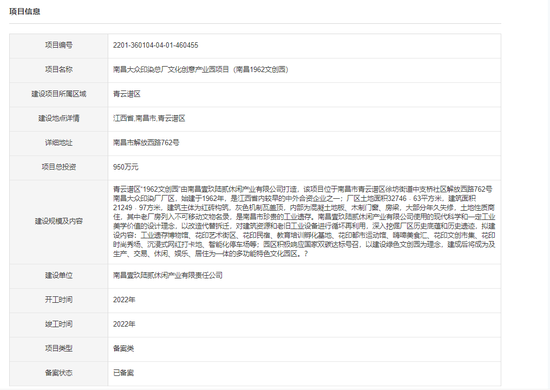Click the 备案状态 label
The image size is (550, 390).
pyautogui.click(x=59, y=372)
